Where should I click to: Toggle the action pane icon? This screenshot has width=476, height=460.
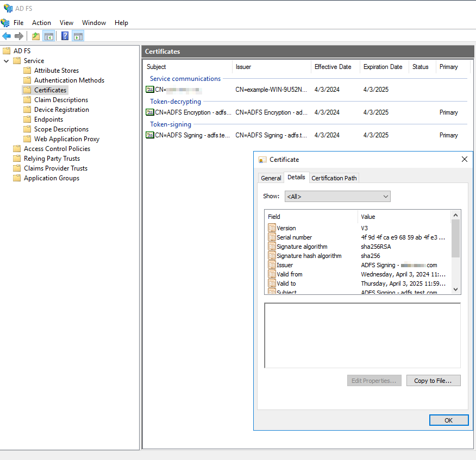[78, 36]
